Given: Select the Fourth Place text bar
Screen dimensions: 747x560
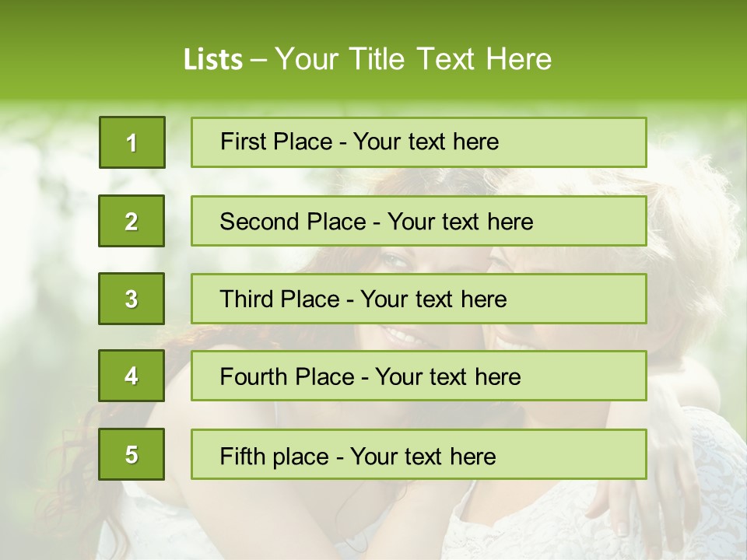Looking at the screenshot, I should 419,376.
